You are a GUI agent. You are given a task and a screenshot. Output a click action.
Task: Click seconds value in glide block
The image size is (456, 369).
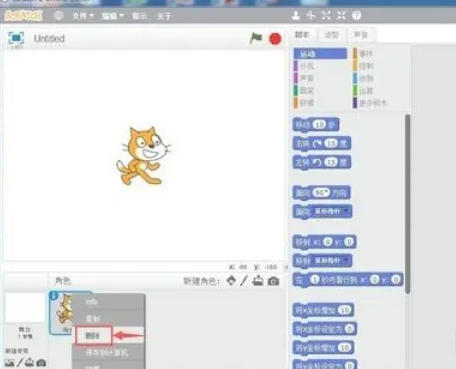tap(315, 280)
